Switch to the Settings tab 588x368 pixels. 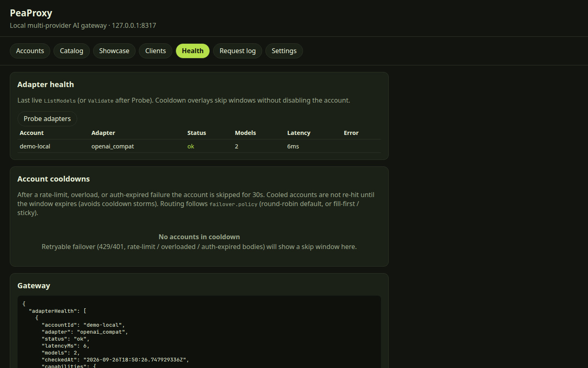click(x=284, y=51)
